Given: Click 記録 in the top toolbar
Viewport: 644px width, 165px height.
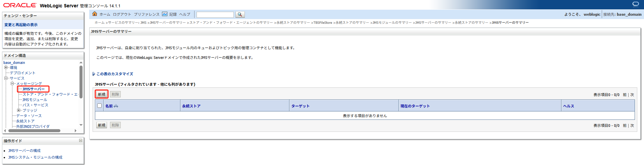Looking at the screenshot, I should tap(173, 14).
